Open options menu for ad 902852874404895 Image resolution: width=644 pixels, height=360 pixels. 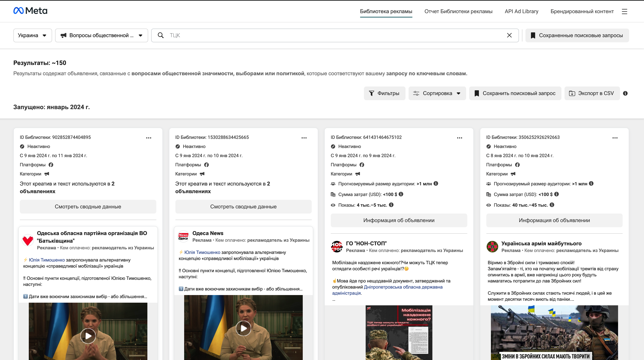coord(149,138)
